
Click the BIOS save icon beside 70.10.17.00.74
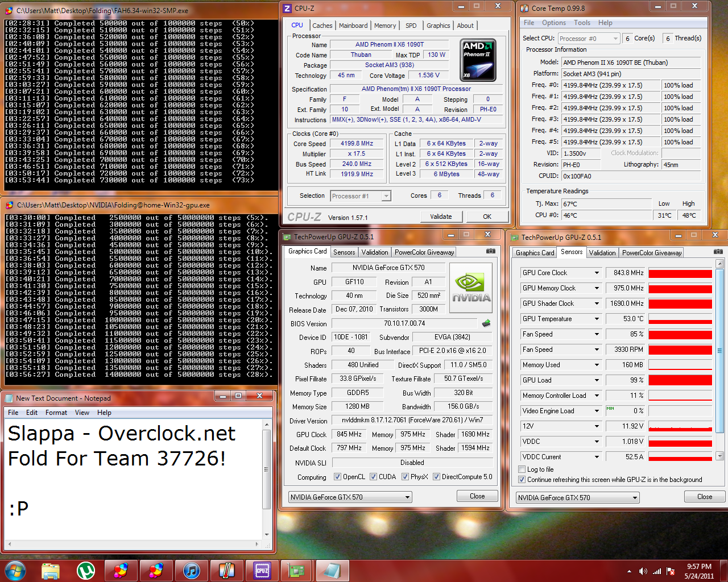[x=486, y=323]
